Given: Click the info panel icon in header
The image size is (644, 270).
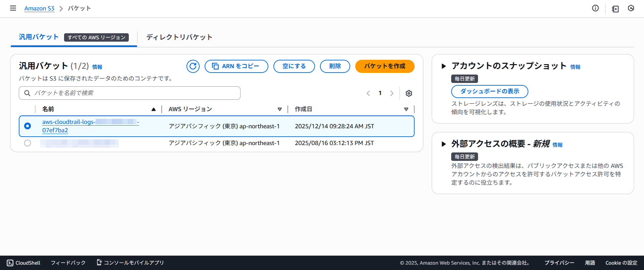Looking at the screenshot, I should click(x=595, y=8).
